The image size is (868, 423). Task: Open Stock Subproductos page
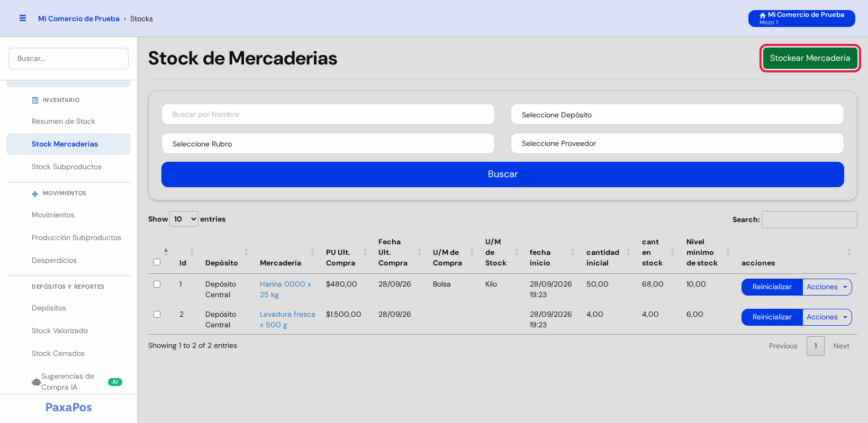67,167
